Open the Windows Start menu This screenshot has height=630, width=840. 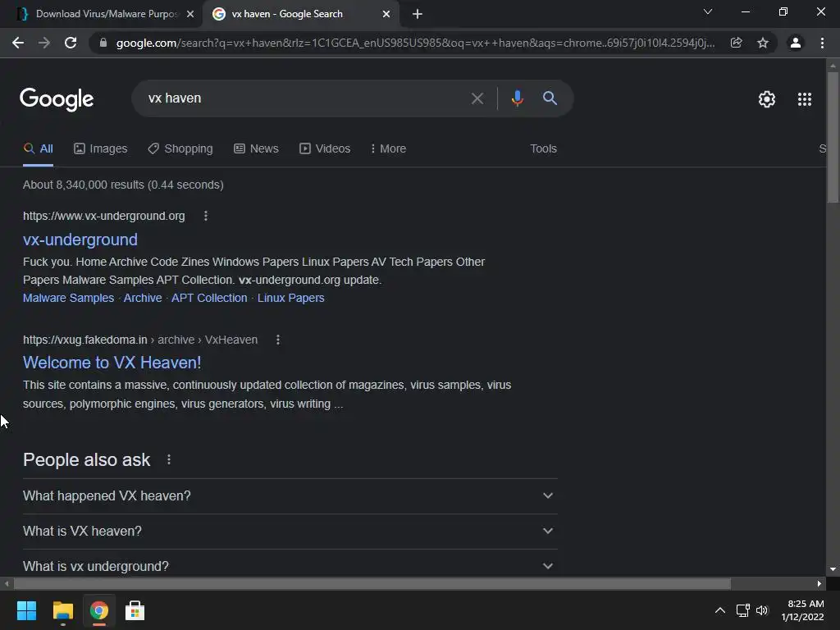[26, 610]
